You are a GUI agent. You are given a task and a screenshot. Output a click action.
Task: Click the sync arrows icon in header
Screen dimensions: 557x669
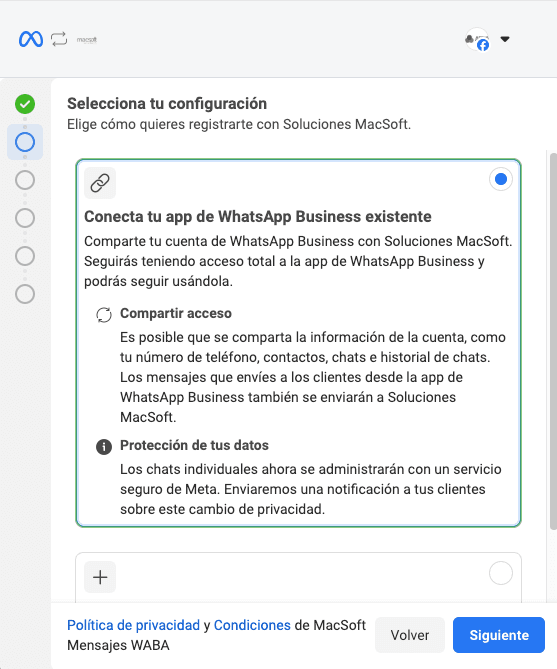(59, 39)
